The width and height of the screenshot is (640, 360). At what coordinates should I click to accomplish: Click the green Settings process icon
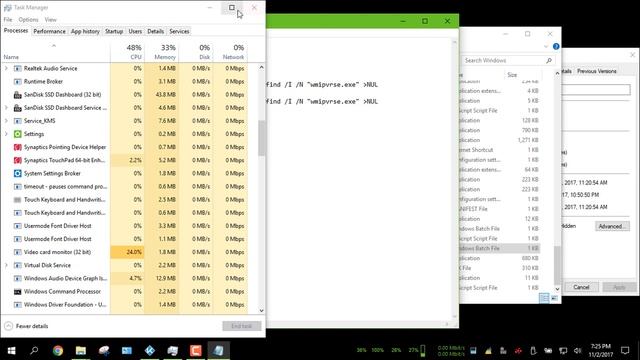tap(18, 134)
